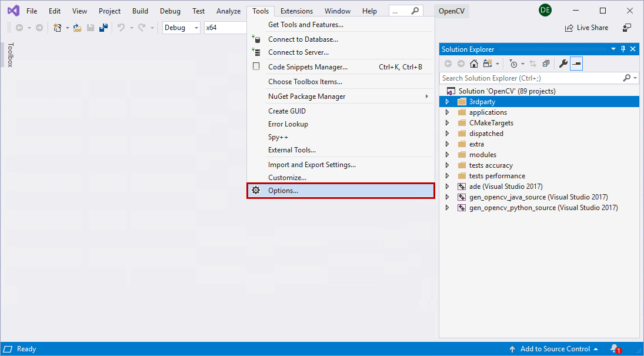Click the Pending Changes Filter clock icon
The height and width of the screenshot is (356, 644).
pyautogui.click(x=513, y=64)
